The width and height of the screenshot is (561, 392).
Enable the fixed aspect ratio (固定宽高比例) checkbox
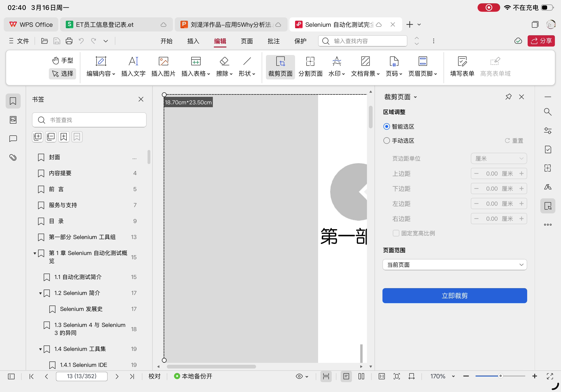[x=396, y=233]
